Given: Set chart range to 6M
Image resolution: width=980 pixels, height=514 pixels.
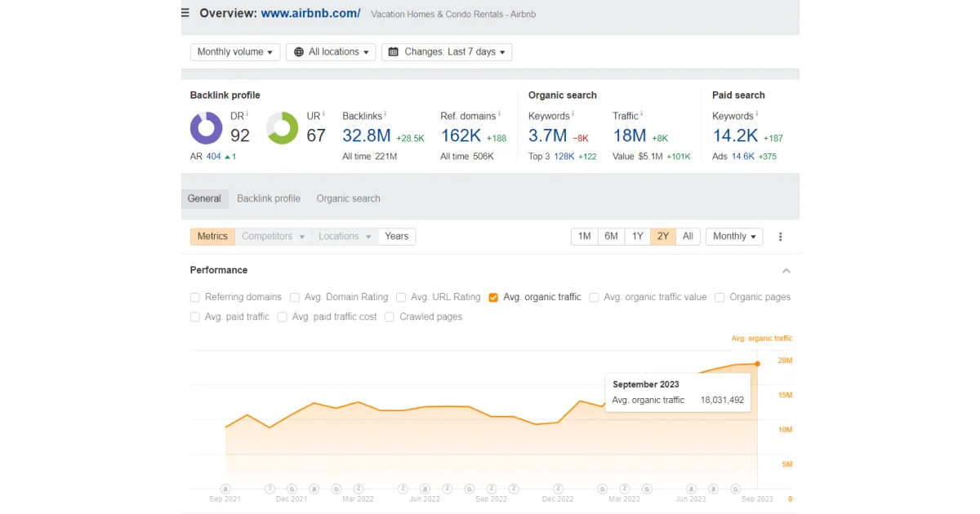Looking at the screenshot, I should (611, 237).
